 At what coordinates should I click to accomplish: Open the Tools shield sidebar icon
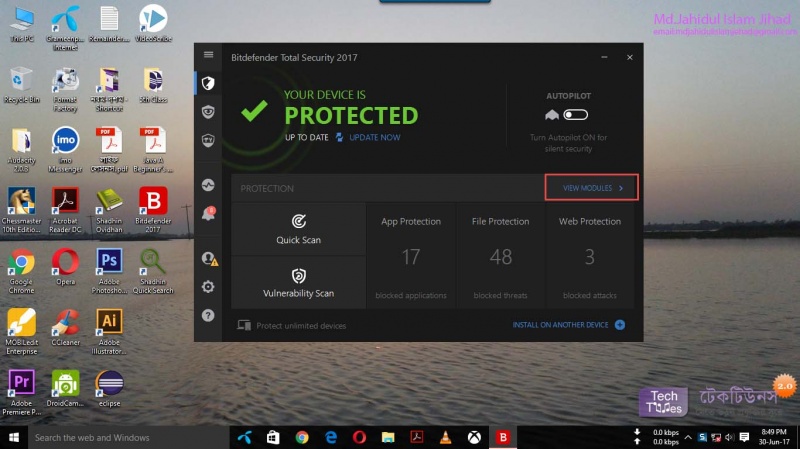(x=208, y=140)
